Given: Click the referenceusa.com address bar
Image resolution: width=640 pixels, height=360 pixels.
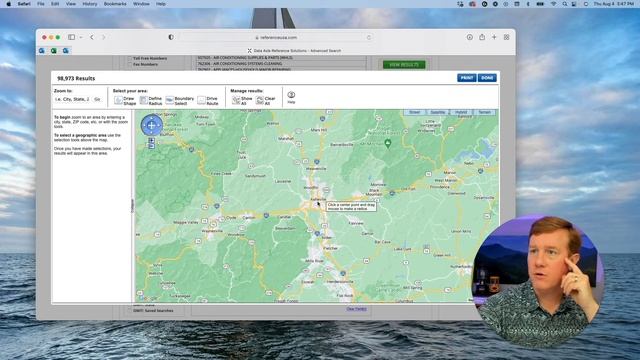Looking at the screenshot, I should pos(276,37).
